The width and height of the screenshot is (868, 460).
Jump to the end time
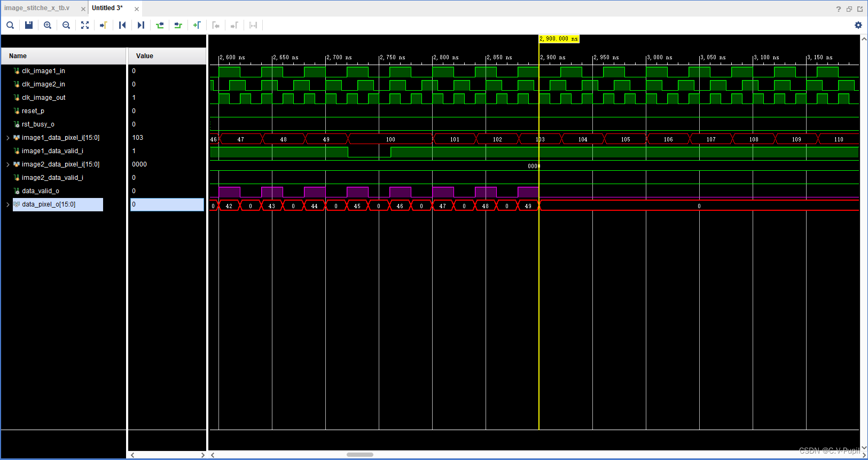141,25
